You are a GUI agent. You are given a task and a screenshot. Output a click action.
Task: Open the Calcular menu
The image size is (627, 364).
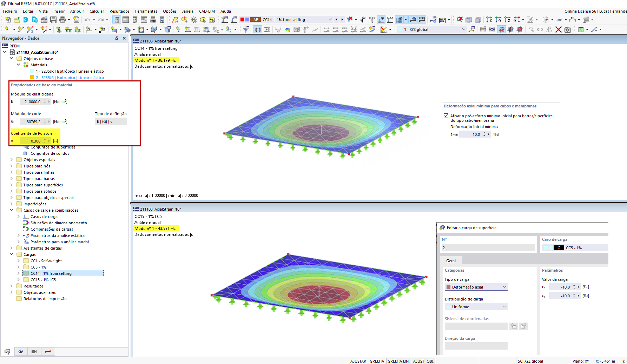[x=97, y=11]
